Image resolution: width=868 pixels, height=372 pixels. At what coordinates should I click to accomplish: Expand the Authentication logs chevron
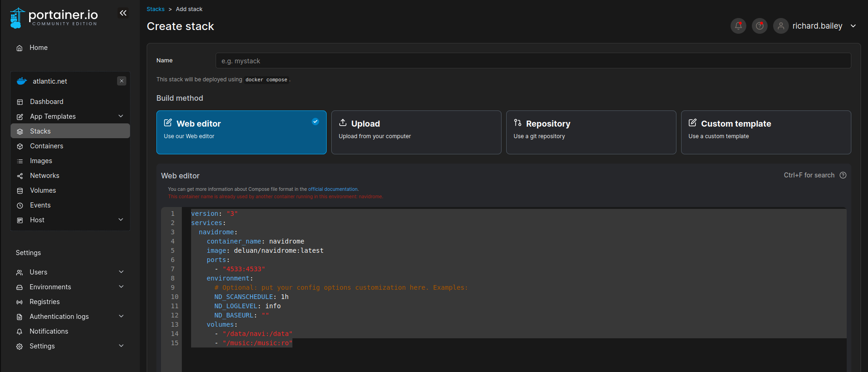(x=121, y=316)
